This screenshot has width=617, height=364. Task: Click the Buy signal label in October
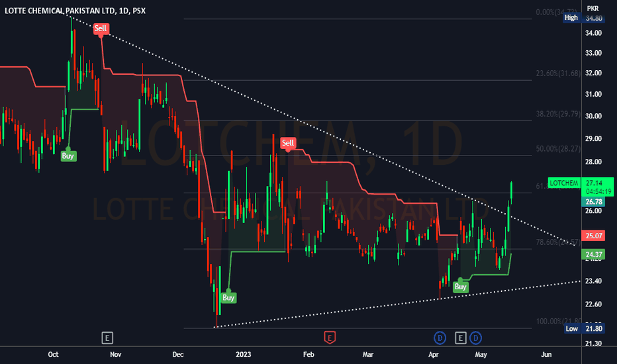tap(68, 156)
